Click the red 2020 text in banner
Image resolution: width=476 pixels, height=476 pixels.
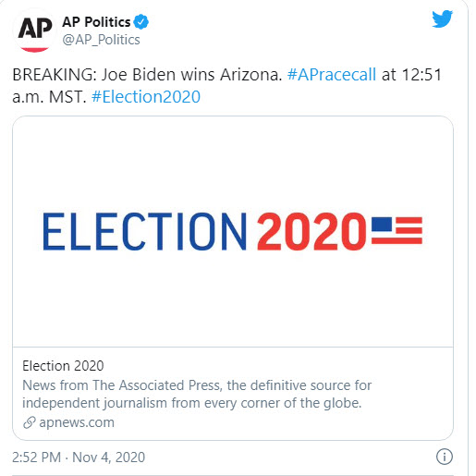[x=311, y=231]
